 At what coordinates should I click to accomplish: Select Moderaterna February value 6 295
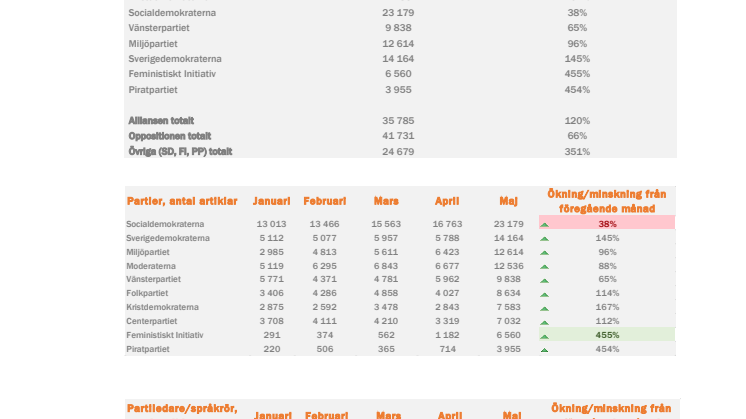pos(324,266)
